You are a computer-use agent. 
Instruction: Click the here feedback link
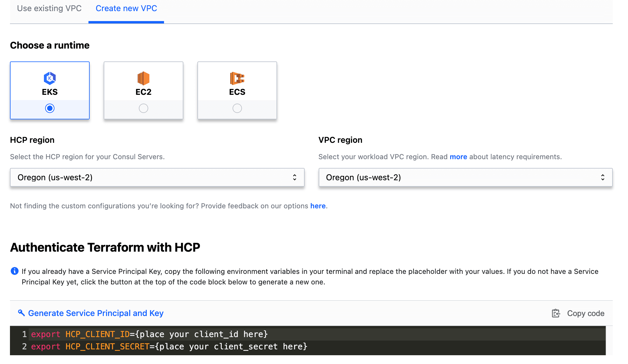(x=318, y=206)
